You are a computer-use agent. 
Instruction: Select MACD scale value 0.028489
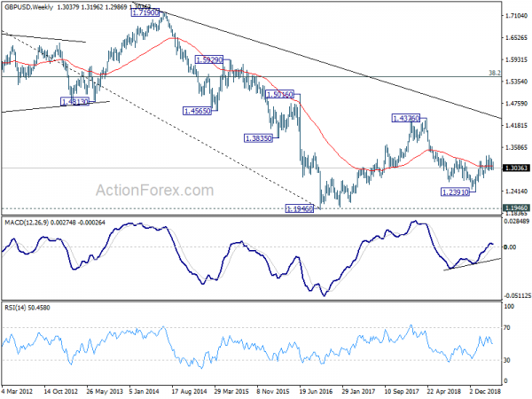(x=516, y=221)
